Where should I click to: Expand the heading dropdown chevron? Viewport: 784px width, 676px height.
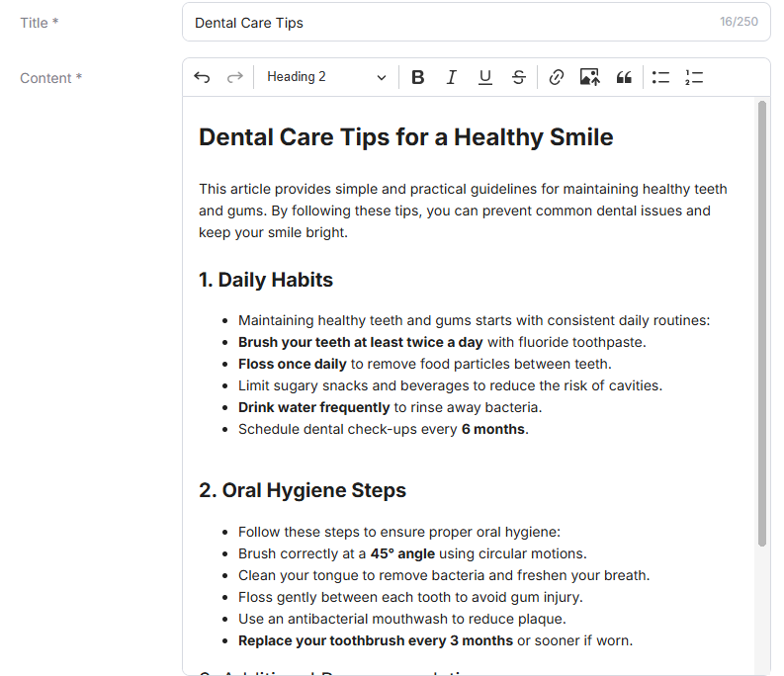382,77
